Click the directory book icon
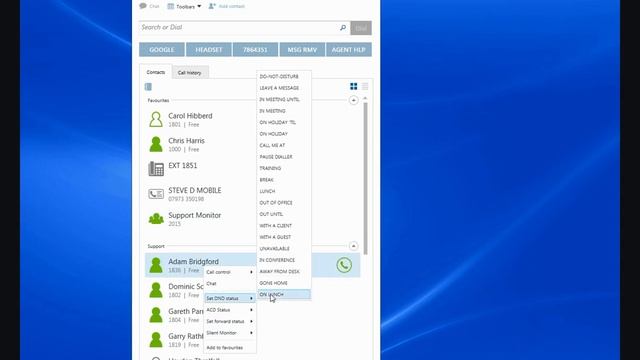Viewport: 640px width, 360px height. click(x=148, y=87)
